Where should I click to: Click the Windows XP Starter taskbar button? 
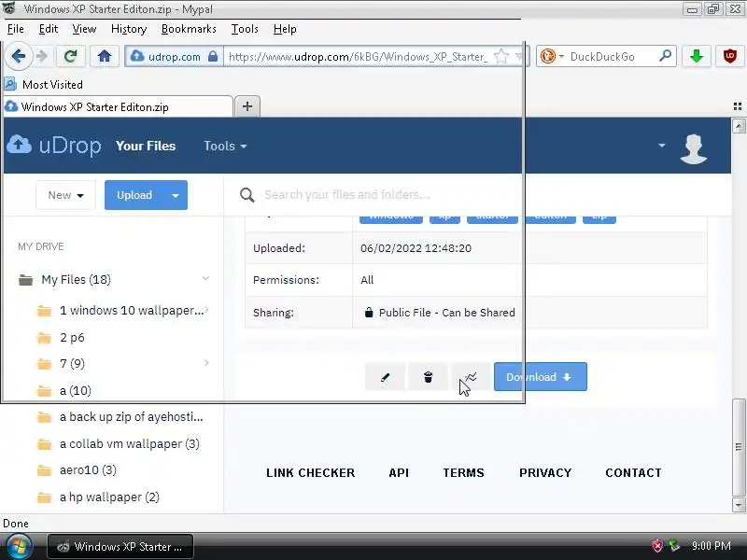pos(120,546)
